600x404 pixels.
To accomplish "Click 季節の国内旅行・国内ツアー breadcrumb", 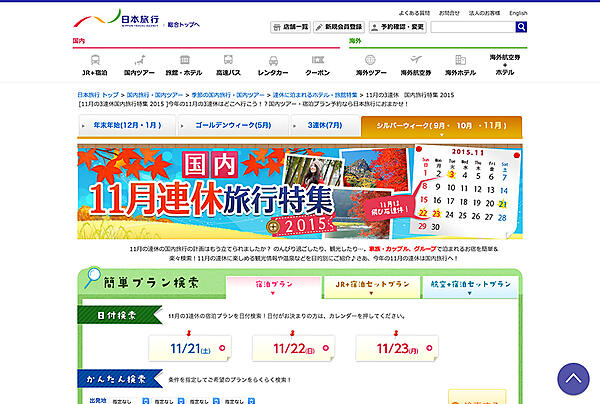I will [228, 95].
